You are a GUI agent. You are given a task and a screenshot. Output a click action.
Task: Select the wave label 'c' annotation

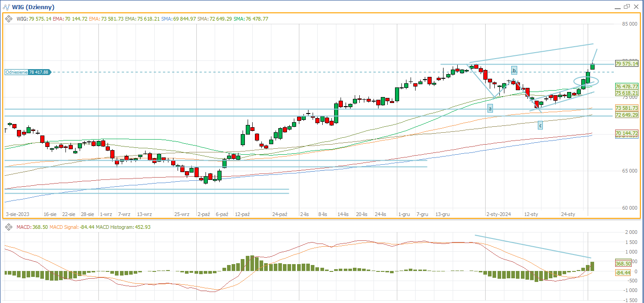(540, 125)
